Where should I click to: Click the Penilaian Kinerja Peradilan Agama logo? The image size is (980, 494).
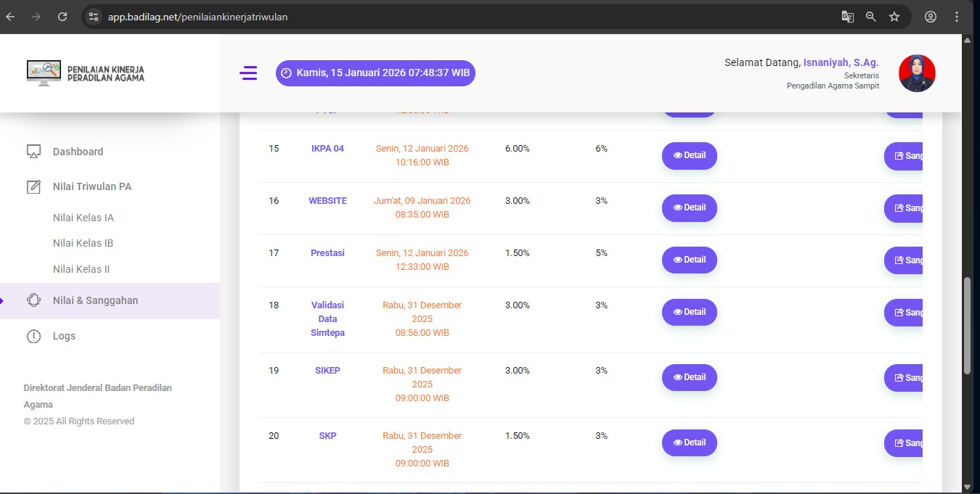tap(86, 73)
